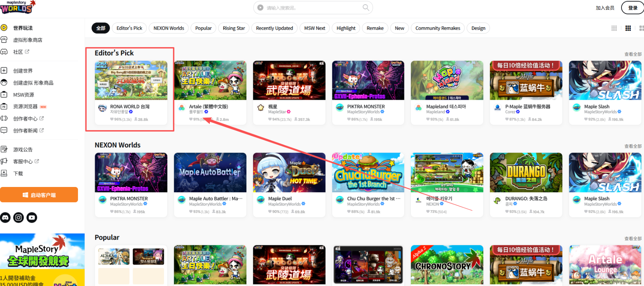Open the Maple Duel HOT TIME thumbnail
644x286 pixels.
[289, 173]
